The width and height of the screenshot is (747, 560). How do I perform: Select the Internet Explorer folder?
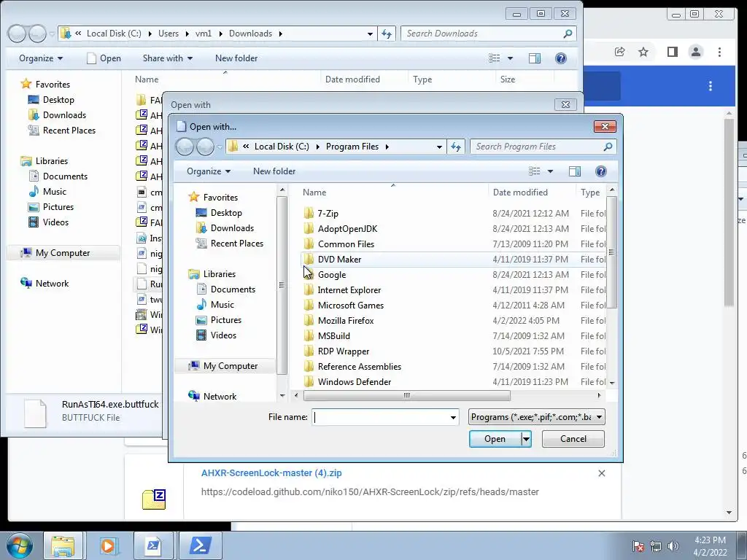pyautogui.click(x=349, y=290)
